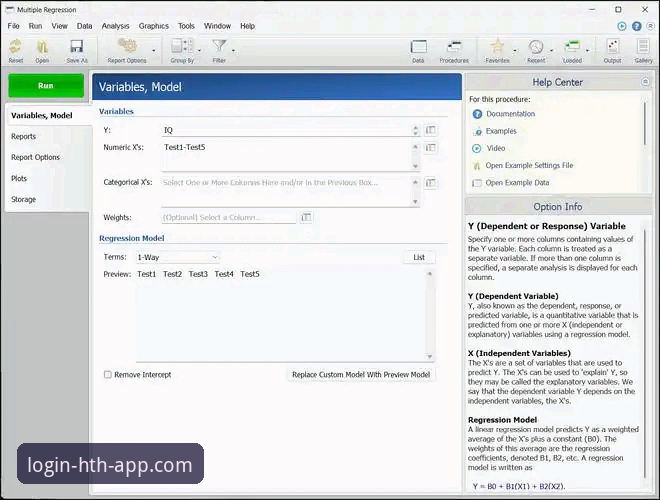Open Example Data link
Screen dimensions: 660x500
(x=517, y=183)
